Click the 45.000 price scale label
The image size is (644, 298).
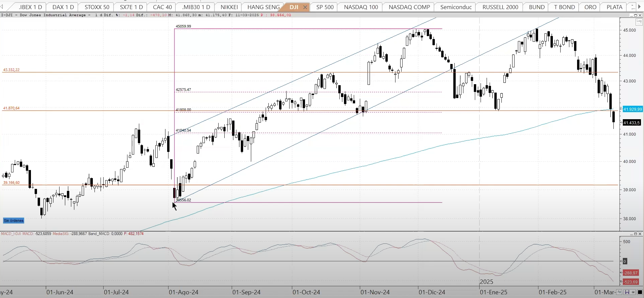630,30
